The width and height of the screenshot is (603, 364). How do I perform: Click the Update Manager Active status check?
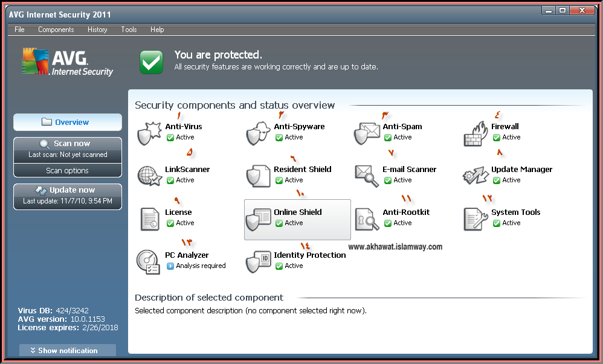click(497, 180)
